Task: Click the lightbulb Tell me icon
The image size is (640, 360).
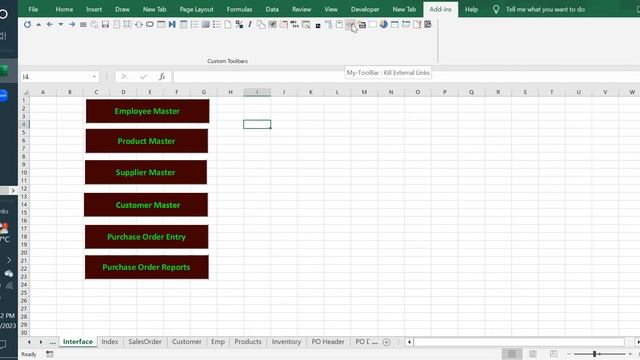Action: tap(496, 9)
